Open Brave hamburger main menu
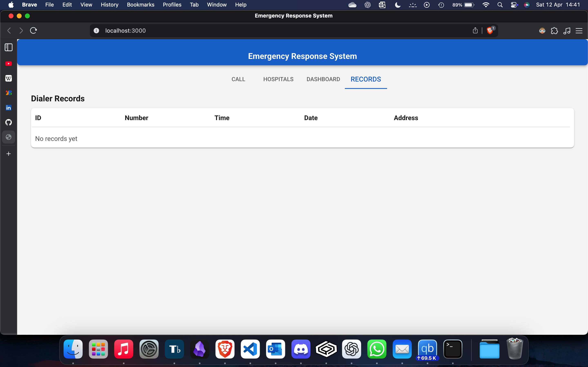The height and width of the screenshot is (367, 588). (579, 31)
